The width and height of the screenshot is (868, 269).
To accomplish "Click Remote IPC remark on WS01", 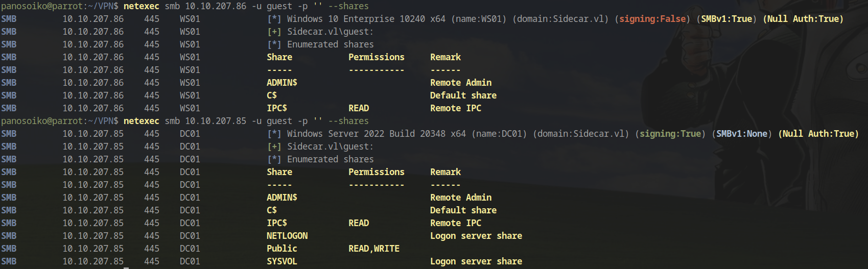I will point(456,108).
